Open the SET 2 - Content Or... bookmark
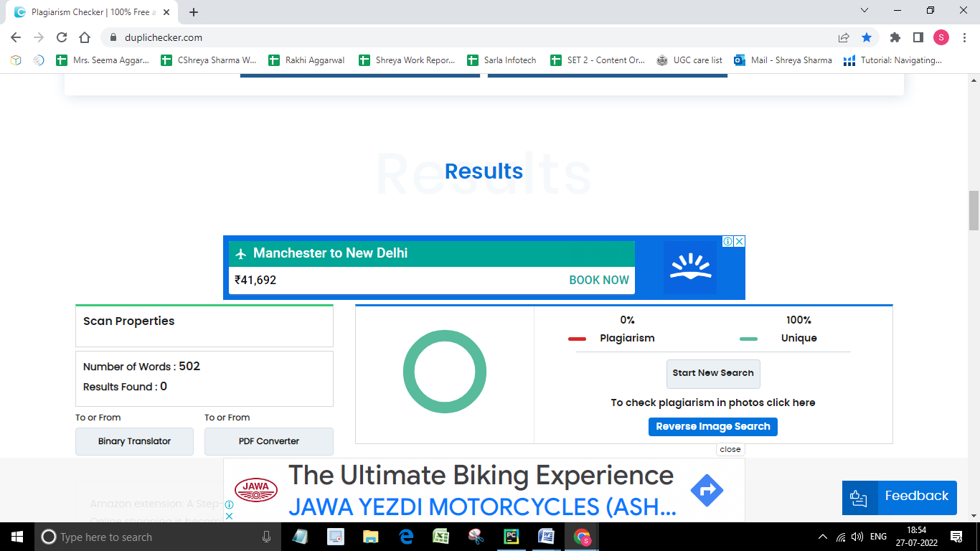980x551 pixels. 598,60
